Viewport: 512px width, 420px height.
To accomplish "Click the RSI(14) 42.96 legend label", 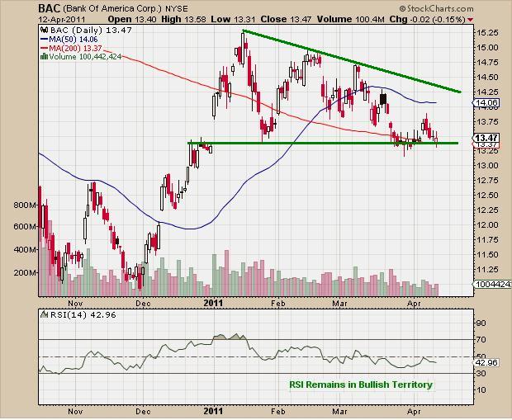I will [83, 315].
